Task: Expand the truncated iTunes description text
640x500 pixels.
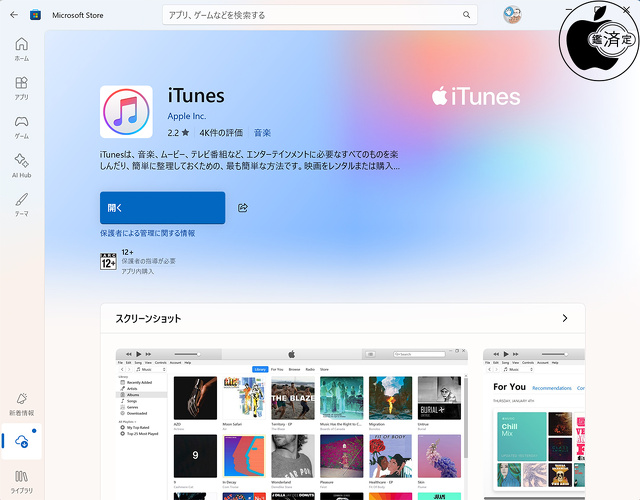Action: point(249,160)
